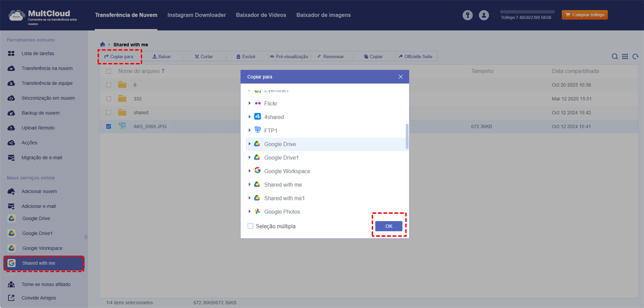Switch to grid view icon
The image size is (644, 308).
(625, 57)
